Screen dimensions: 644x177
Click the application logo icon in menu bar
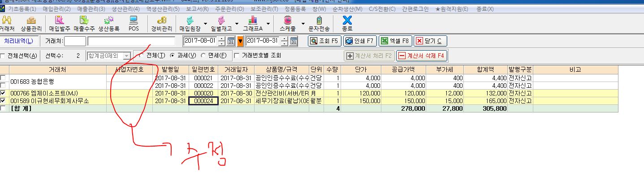click(x=3, y=9)
